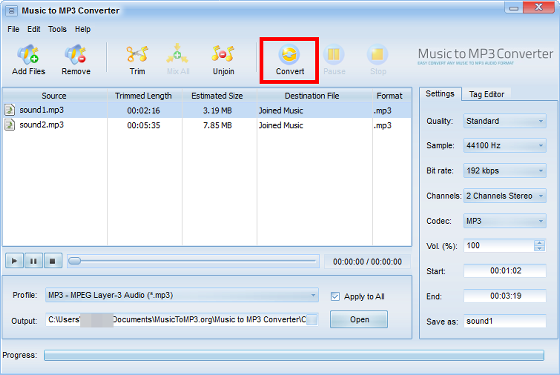The height and width of the screenshot is (375, 560).
Task: Expand the Bit rate dropdown at 192 kbps
Action: (x=505, y=171)
